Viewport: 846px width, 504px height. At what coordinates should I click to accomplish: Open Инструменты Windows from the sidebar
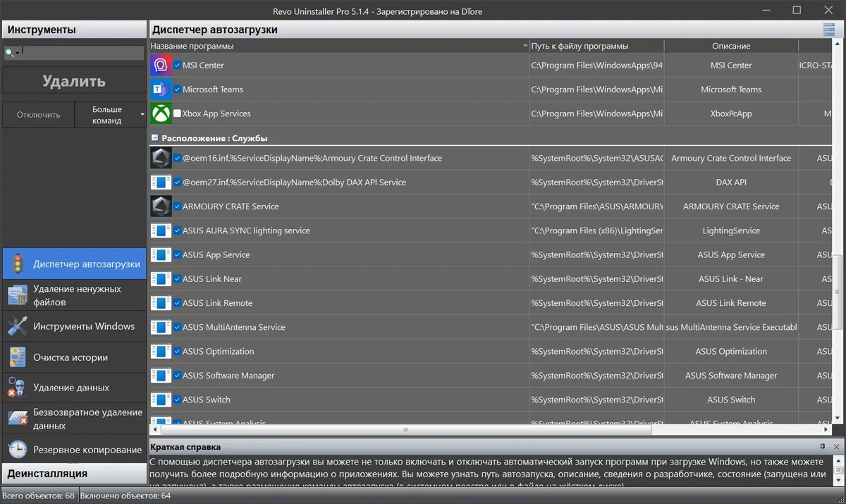tap(74, 326)
